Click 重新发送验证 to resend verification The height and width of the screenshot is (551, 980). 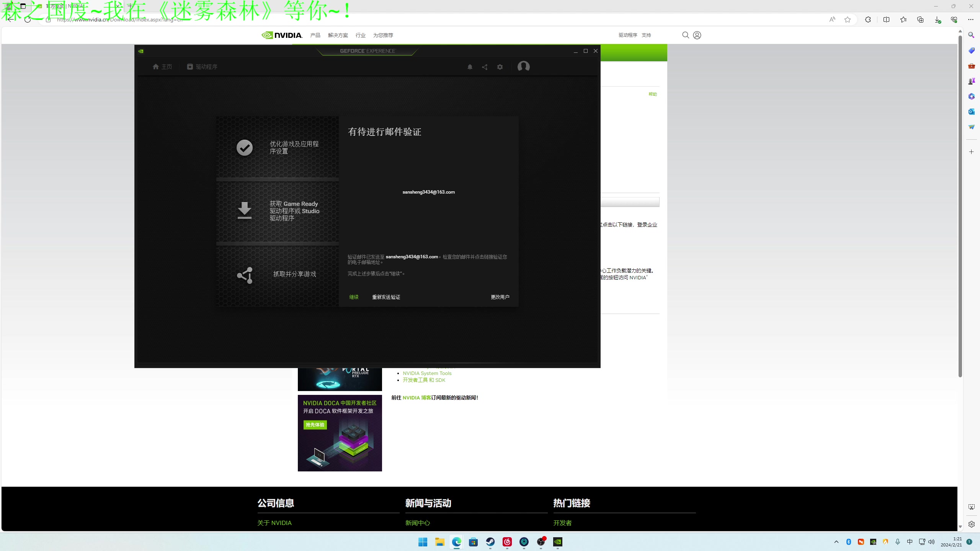386,297
